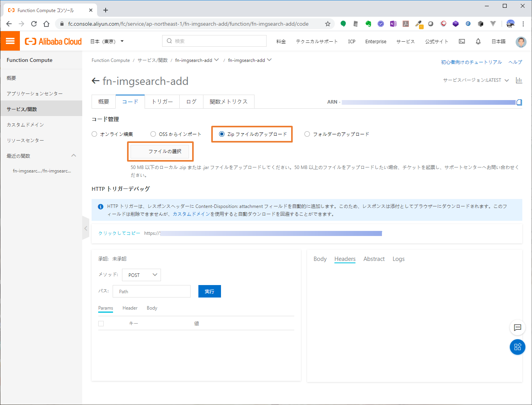Click the blue 実行 button
The height and width of the screenshot is (405, 532).
(210, 291)
